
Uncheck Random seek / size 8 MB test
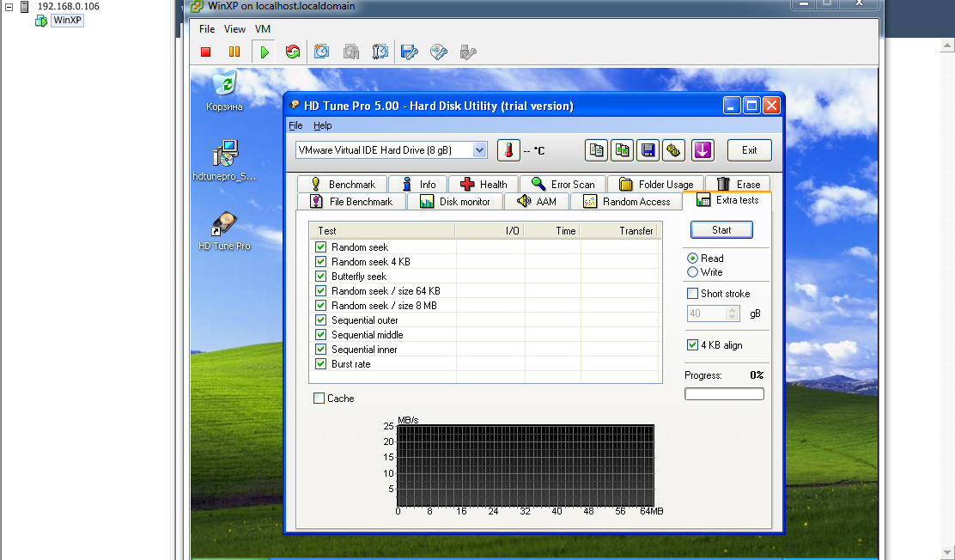coord(321,306)
